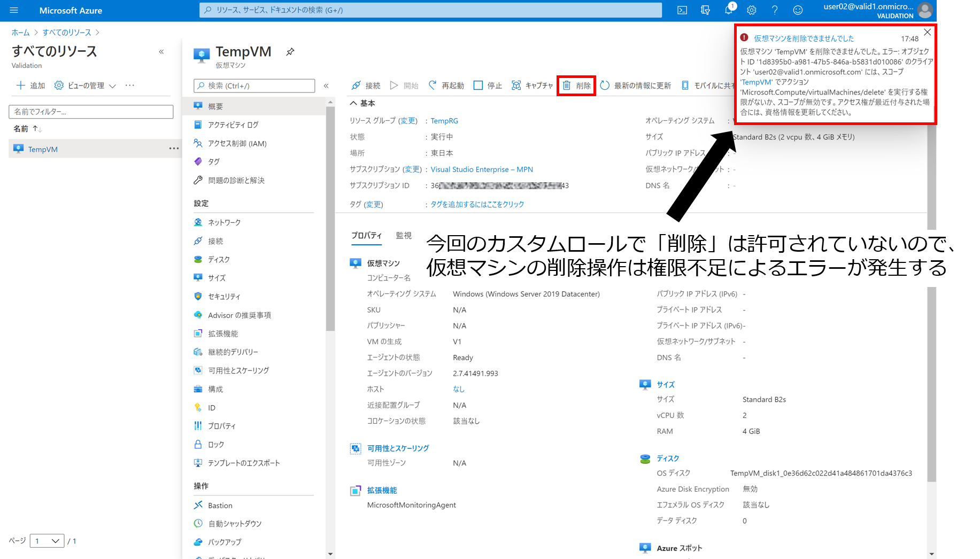
Task: Click the なし host link
Action: pos(459,389)
